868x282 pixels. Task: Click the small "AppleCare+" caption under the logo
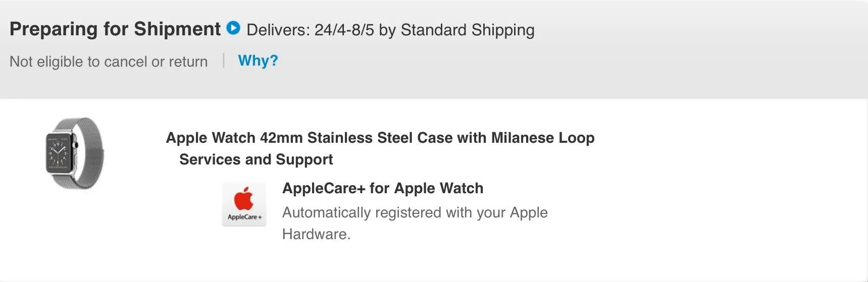[x=244, y=217]
